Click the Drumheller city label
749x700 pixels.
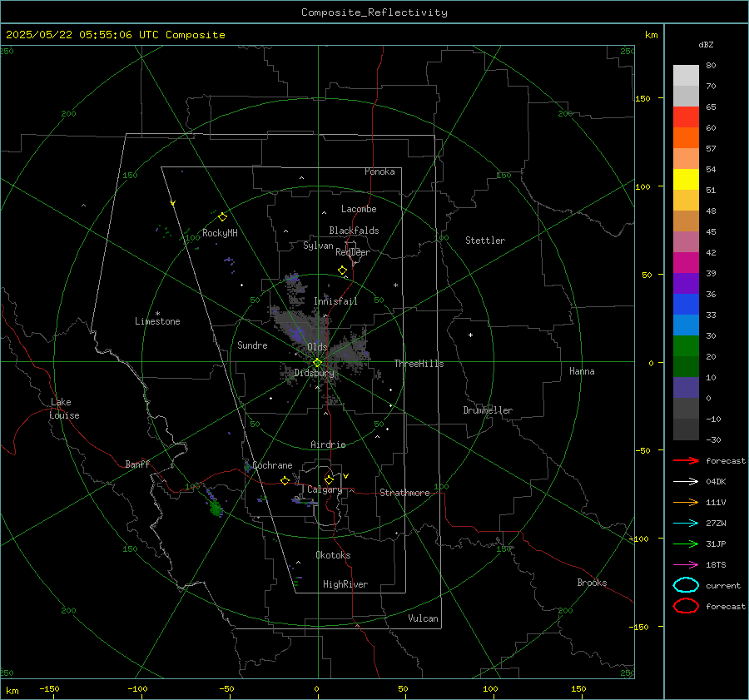tap(488, 410)
